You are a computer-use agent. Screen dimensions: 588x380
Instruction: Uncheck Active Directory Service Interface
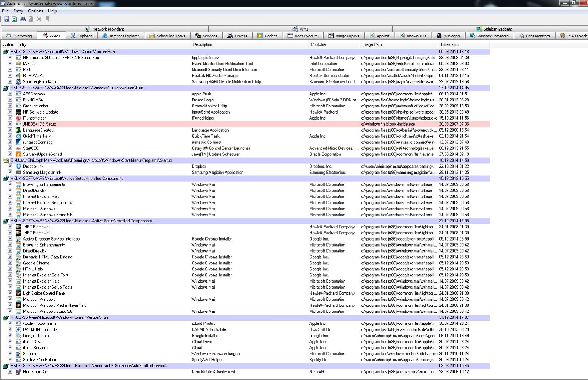coord(10,239)
